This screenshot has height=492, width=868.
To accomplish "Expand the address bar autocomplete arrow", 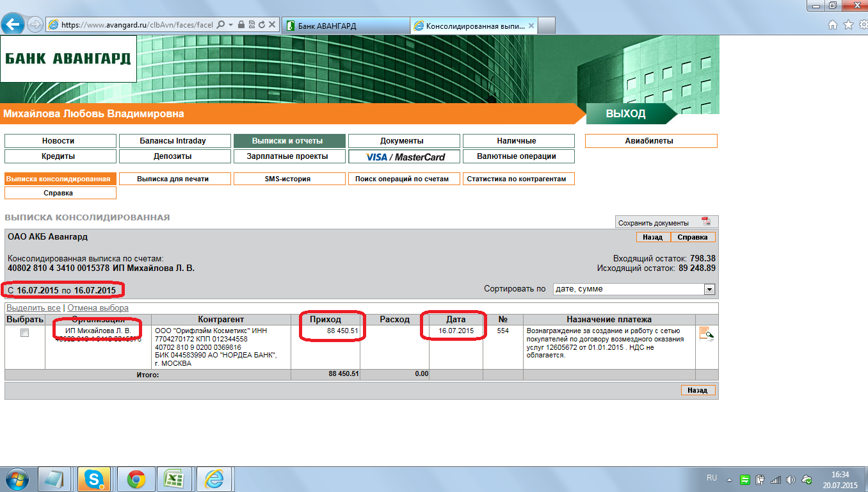I will pos(230,25).
